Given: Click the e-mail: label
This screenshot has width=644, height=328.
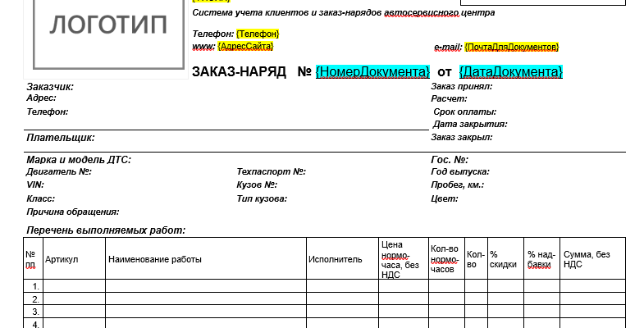Looking at the screenshot, I should (x=448, y=48).
